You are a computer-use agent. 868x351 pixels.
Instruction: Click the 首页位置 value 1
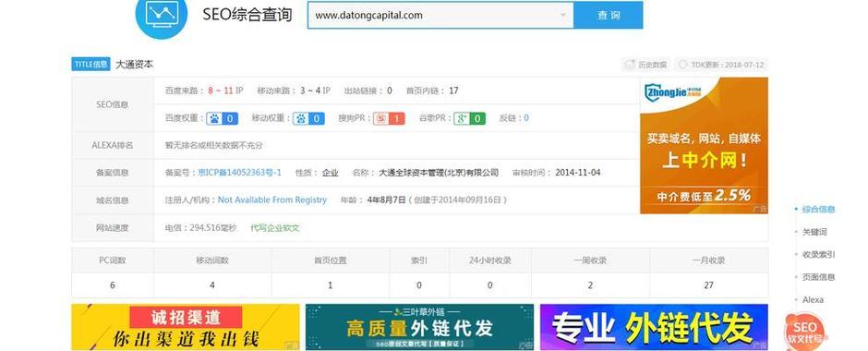pyautogui.click(x=331, y=285)
